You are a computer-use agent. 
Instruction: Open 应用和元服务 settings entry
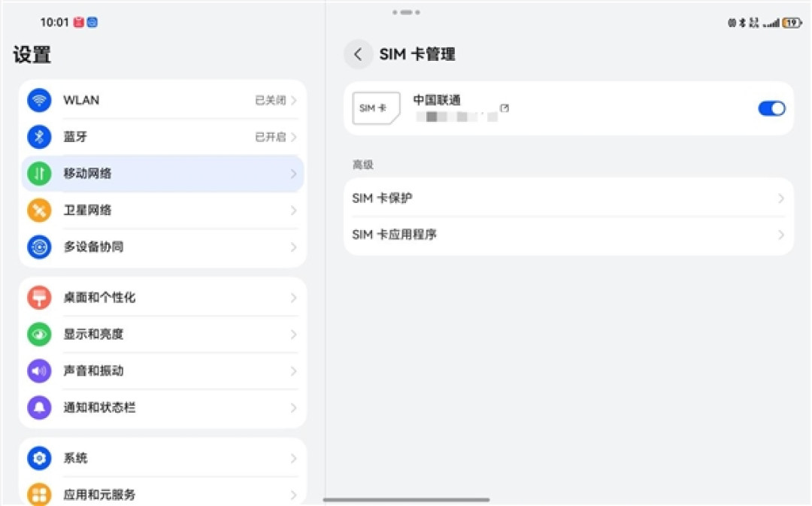coord(162,494)
